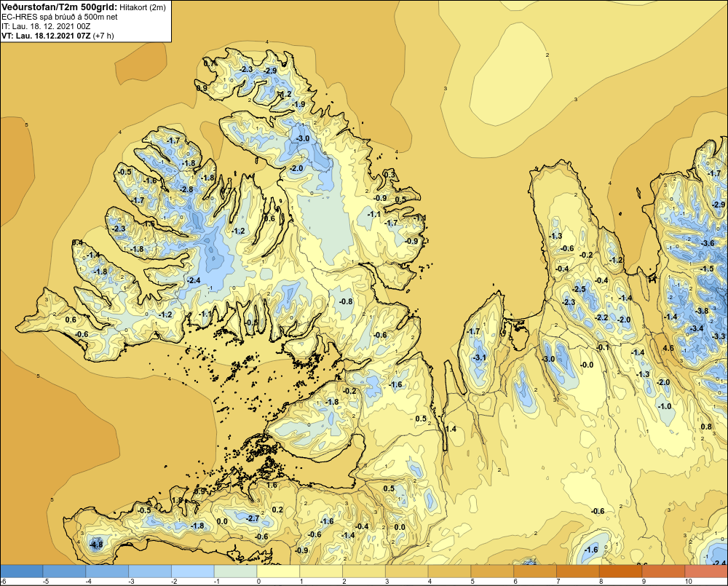Click the 0.3 temperature label
The image size is (728, 586).
point(389,175)
